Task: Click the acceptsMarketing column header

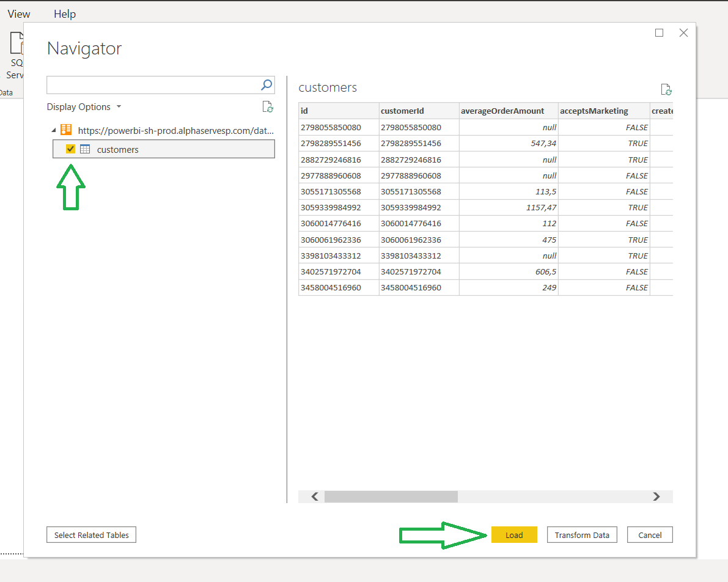Action: pyautogui.click(x=604, y=111)
